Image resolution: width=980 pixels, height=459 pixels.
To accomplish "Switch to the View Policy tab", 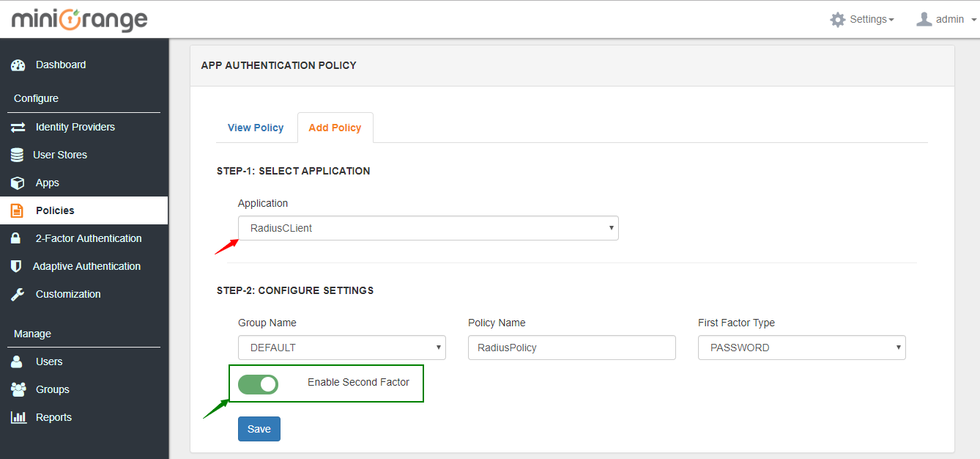I will (x=256, y=128).
